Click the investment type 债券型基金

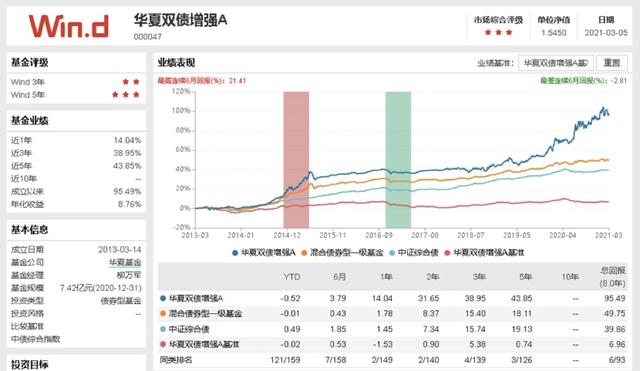[x=121, y=301]
